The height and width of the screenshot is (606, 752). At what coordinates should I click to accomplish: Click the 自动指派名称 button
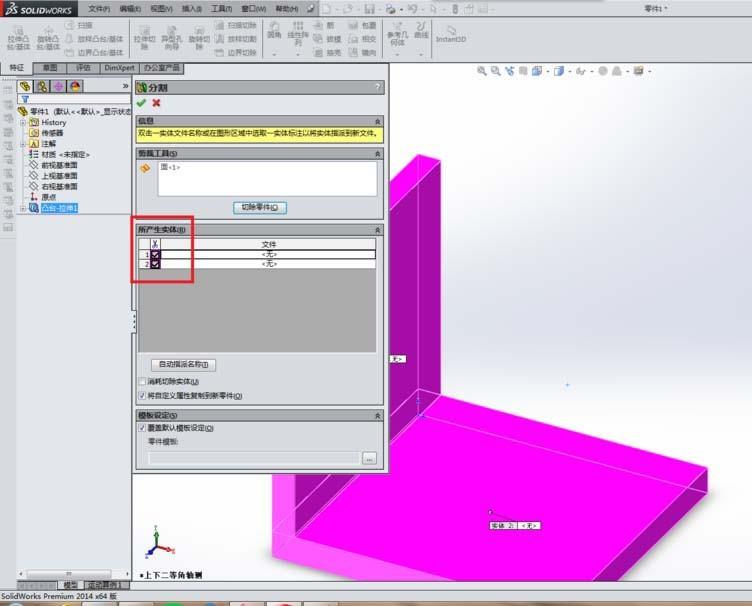183,364
